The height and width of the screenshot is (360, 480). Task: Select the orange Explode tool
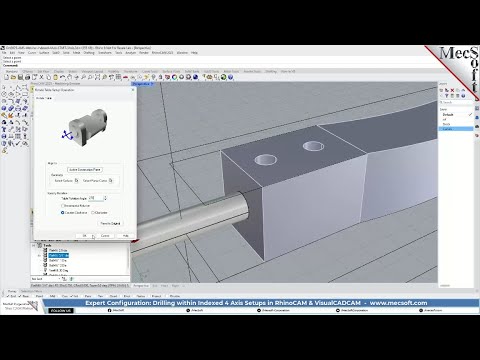[x=11, y=115]
